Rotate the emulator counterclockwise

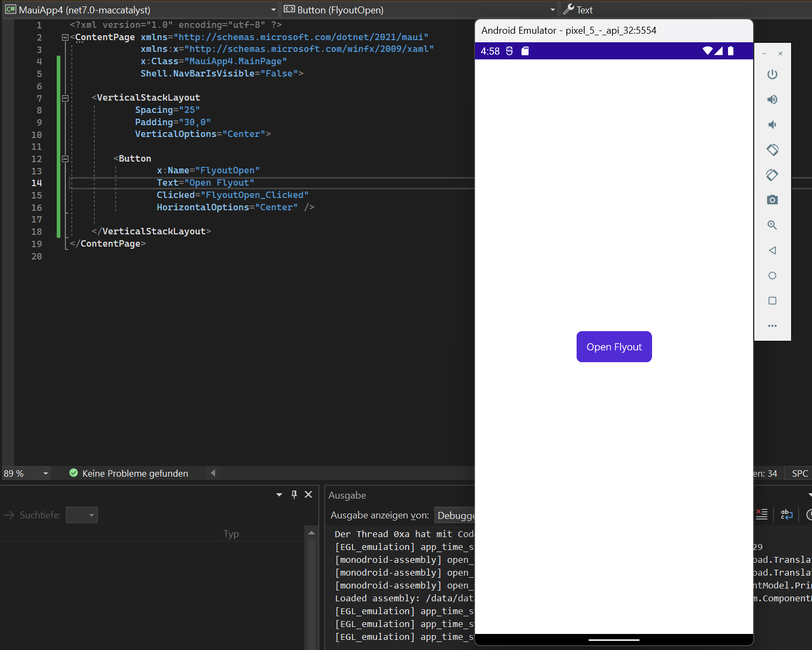pos(772,150)
